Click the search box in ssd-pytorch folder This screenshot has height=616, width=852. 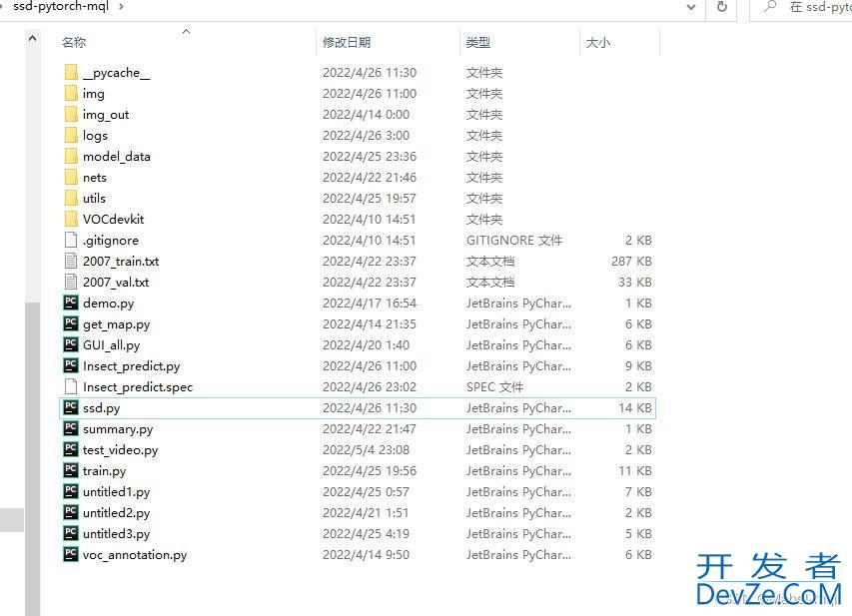802,8
